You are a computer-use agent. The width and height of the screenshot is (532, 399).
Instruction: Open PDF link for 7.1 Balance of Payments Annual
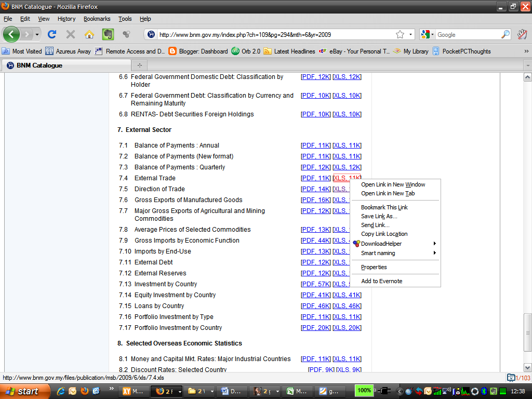tap(315, 145)
